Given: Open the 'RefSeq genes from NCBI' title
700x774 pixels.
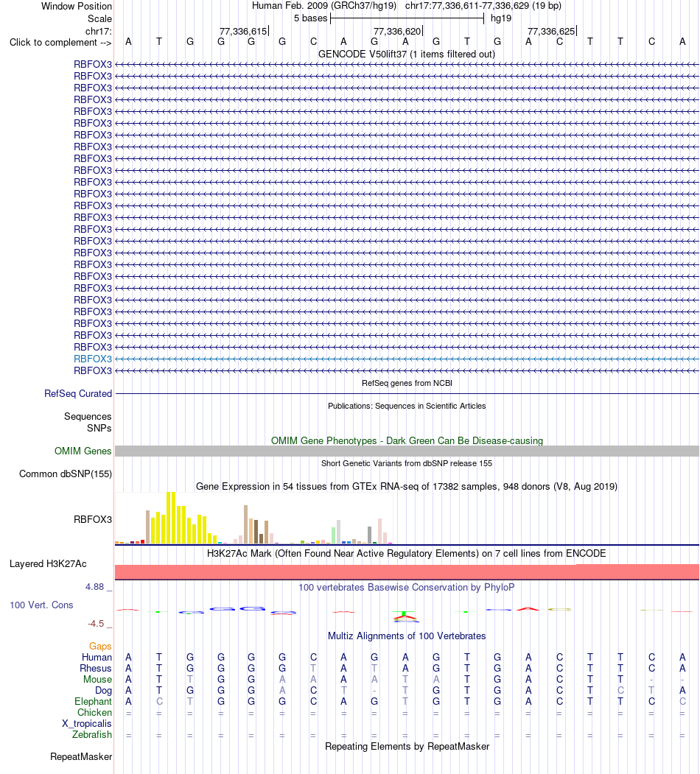Looking at the screenshot, I should click(x=407, y=383).
